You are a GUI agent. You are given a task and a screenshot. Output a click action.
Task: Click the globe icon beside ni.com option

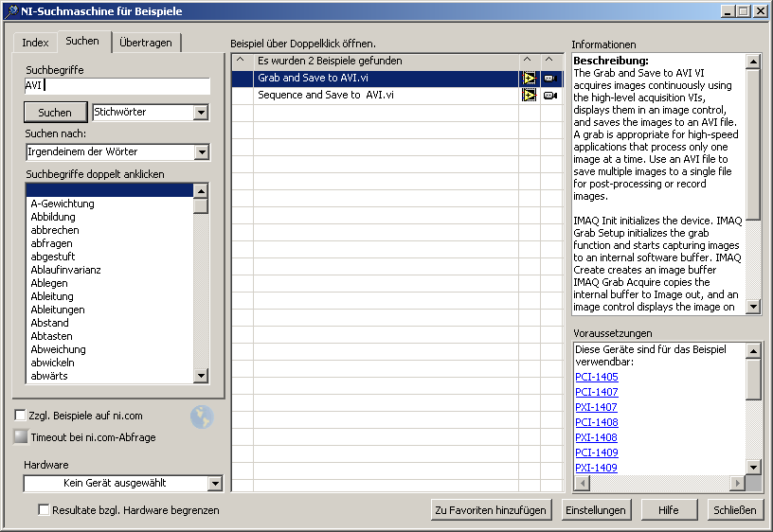[x=202, y=417]
